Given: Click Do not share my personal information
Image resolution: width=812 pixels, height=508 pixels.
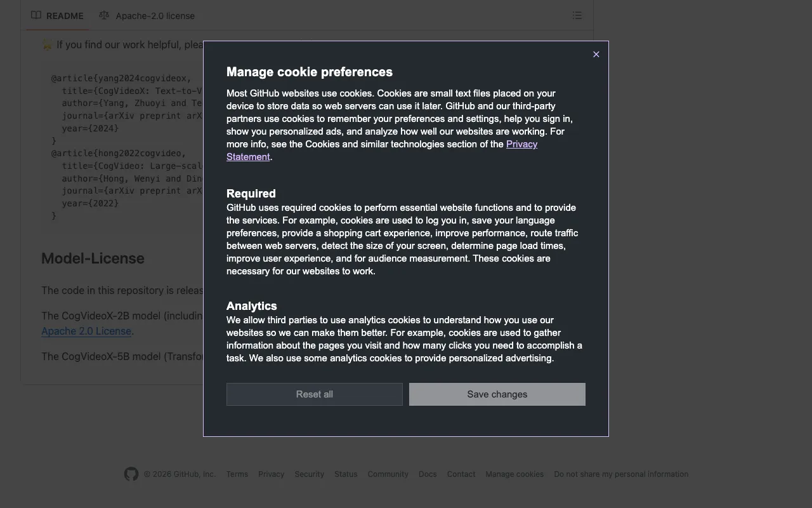Looking at the screenshot, I should coord(621,474).
